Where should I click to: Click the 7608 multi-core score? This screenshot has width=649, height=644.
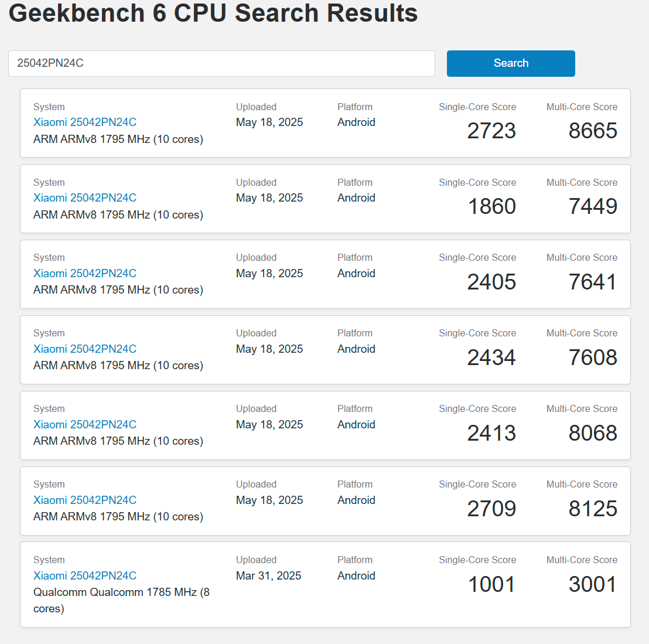(593, 357)
